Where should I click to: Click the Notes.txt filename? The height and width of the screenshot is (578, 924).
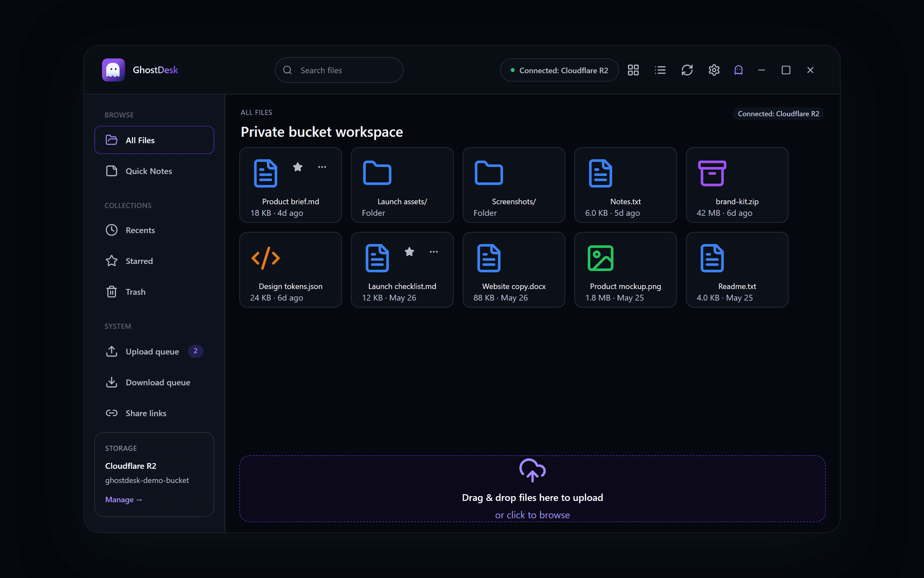(625, 201)
